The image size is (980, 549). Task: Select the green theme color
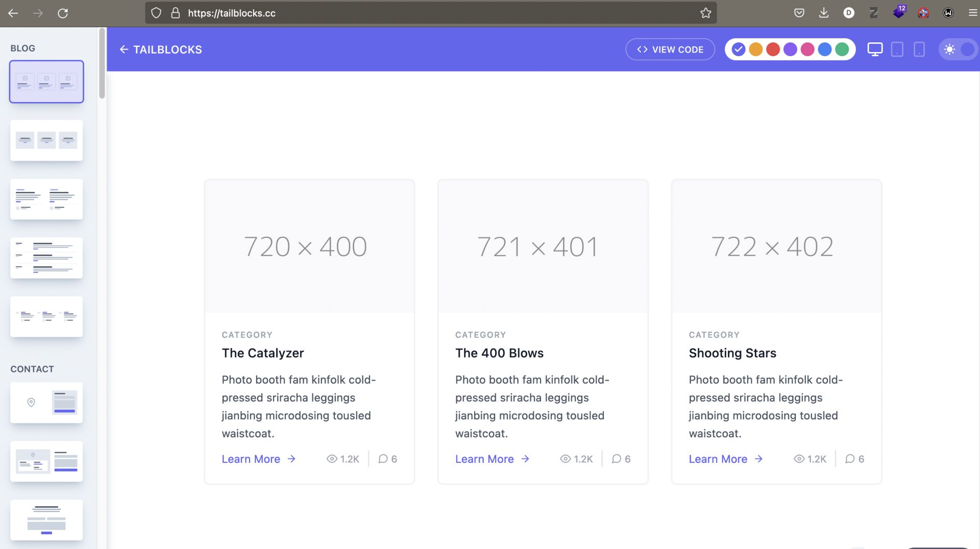pyautogui.click(x=842, y=49)
